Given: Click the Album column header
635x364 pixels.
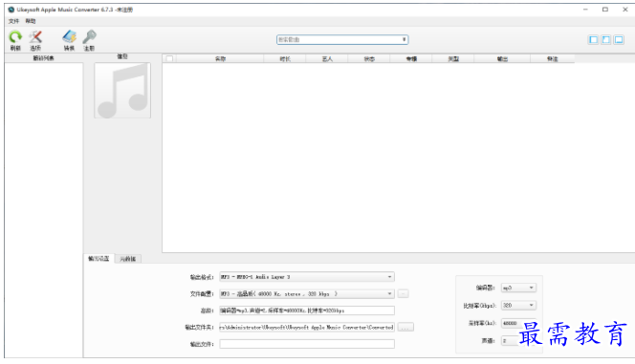Looking at the screenshot, I should coord(411,58).
